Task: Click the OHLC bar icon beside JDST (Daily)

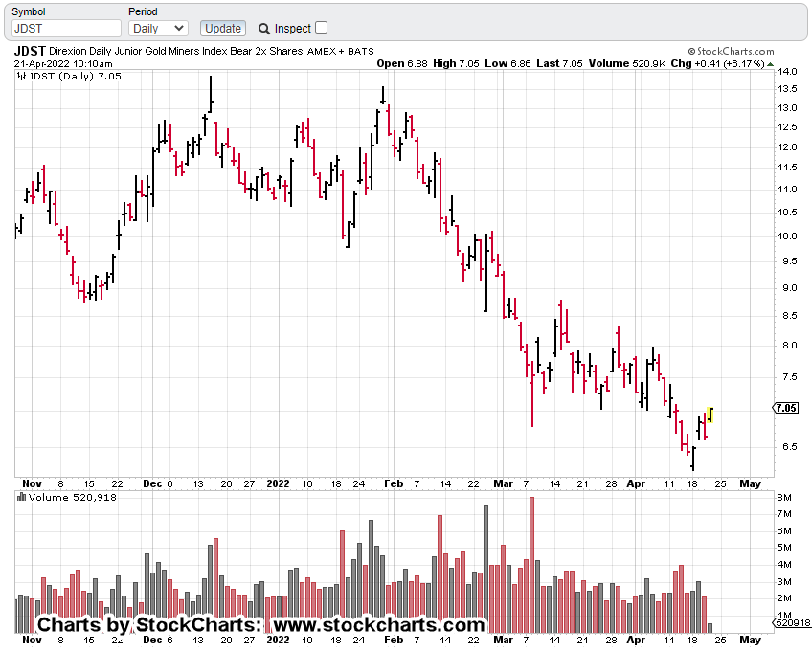Action: click(21, 78)
